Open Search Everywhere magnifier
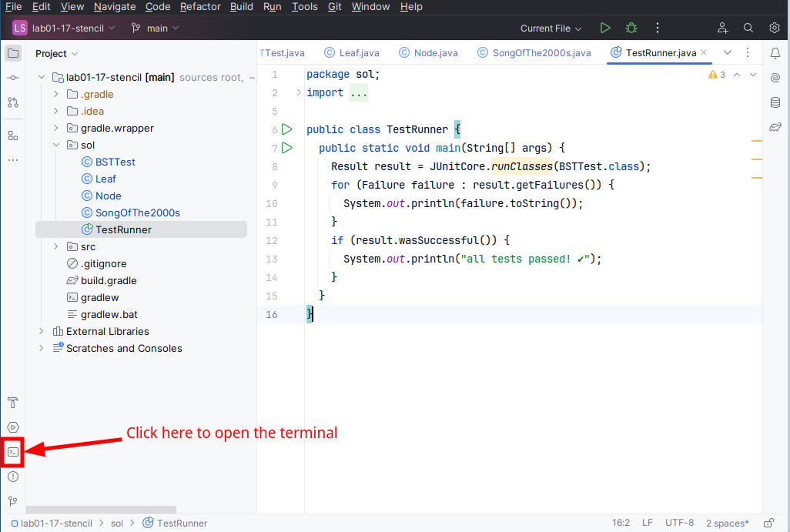The height and width of the screenshot is (532, 790). pos(748,28)
